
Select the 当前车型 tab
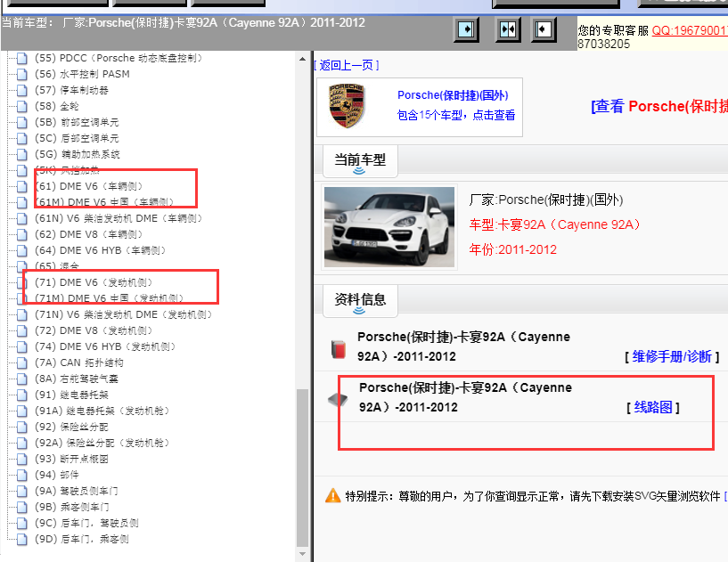tap(360, 160)
